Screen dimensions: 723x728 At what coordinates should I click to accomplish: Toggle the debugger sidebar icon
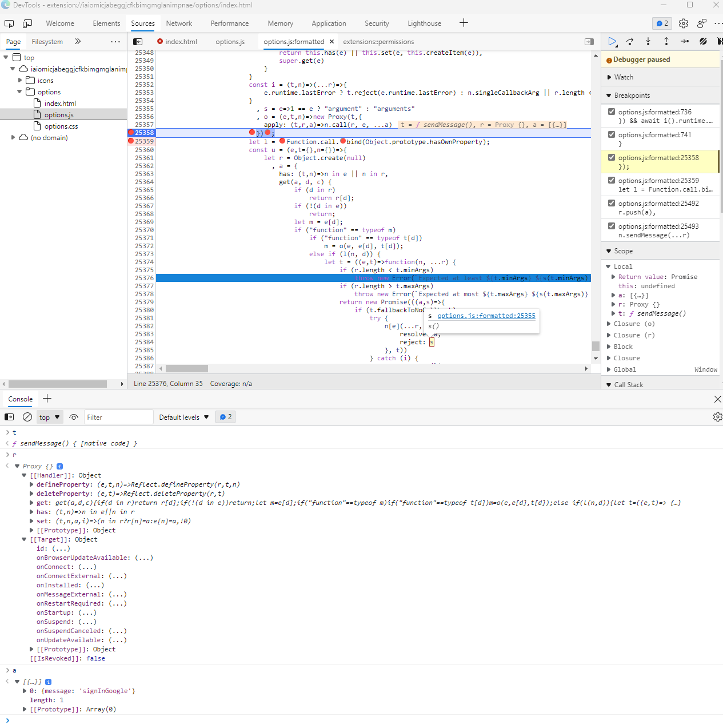[589, 42]
